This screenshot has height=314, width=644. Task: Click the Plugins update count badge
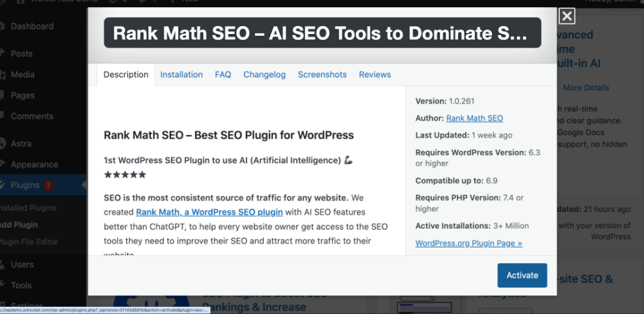coord(48,185)
